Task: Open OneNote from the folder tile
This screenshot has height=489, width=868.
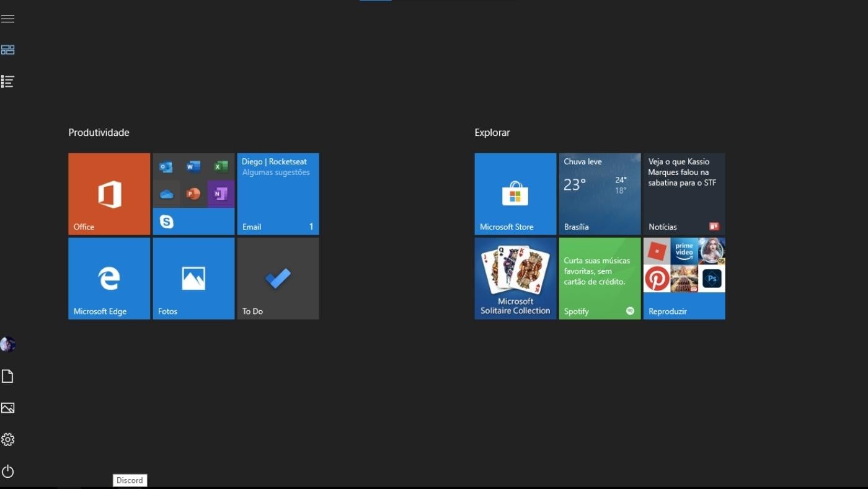Action: pyautogui.click(x=221, y=194)
